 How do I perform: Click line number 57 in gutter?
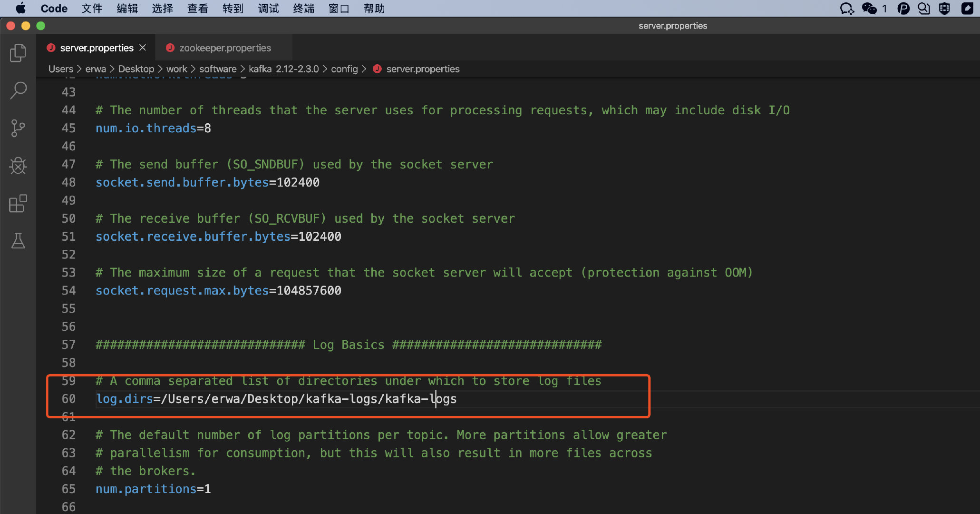tap(68, 345)
